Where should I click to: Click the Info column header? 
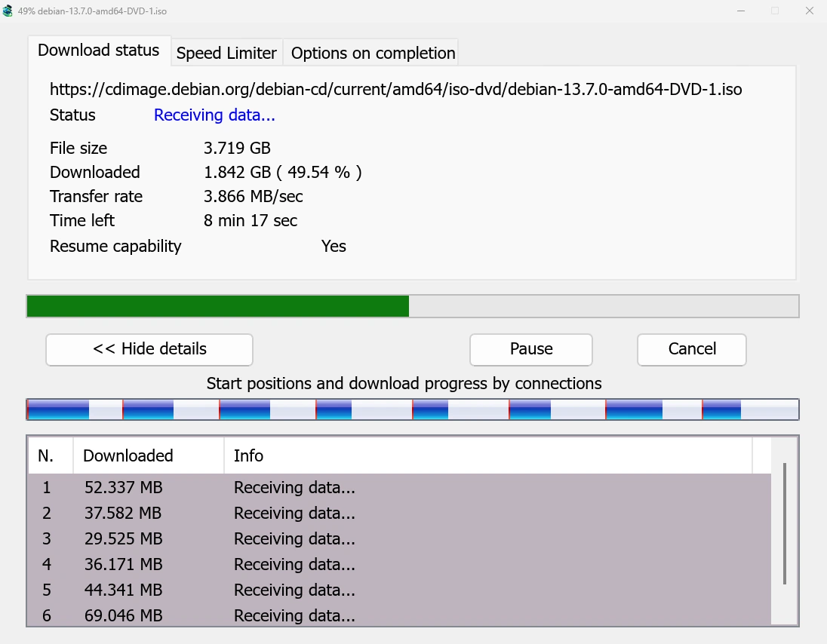coord(488,456)
